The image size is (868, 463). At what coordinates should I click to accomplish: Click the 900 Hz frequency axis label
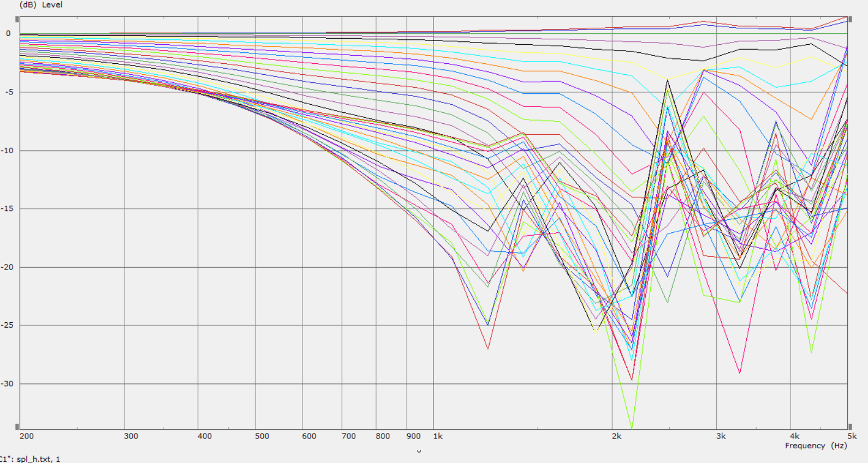coord(413,436)
